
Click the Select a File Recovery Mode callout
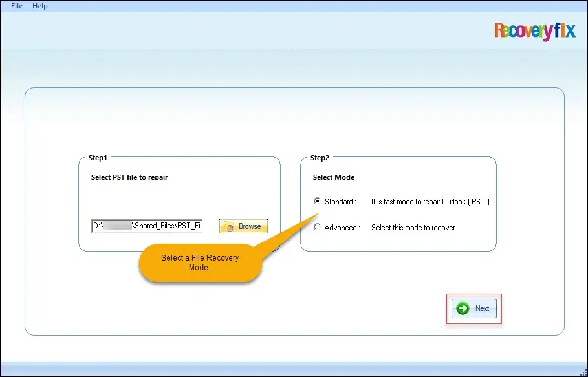point(201,263)
